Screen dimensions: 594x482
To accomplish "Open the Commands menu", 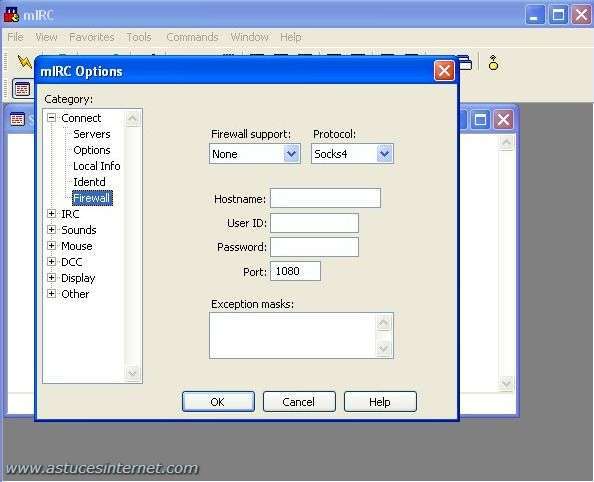I will point(192,37).
